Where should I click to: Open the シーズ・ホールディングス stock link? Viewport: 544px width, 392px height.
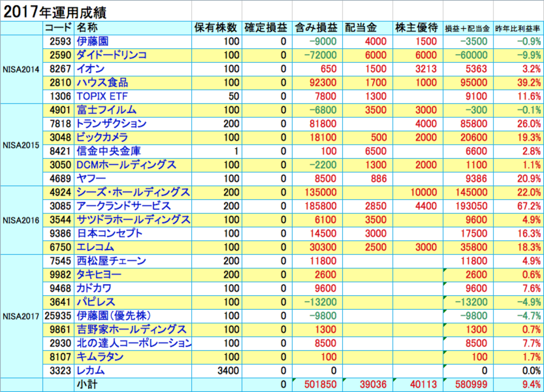(x=133, y=192)
